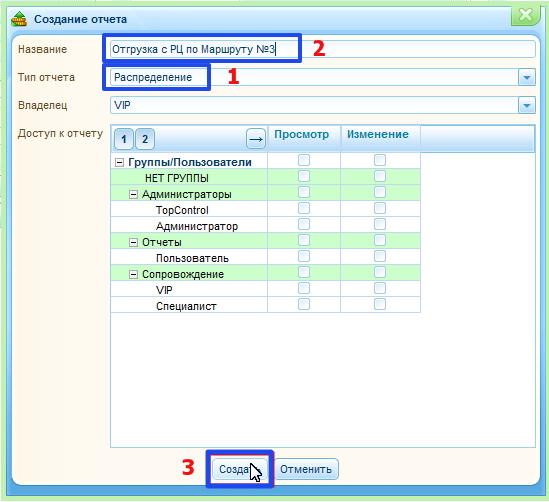Enable Изменение for Администратор user

pyautogui.click(x=380, y=224)
